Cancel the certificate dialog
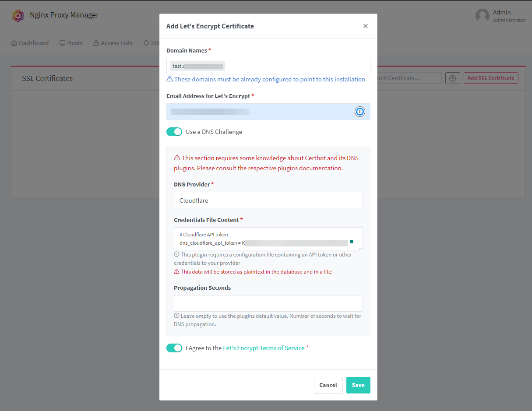This screenshot has height=411, width=532. [328, 385]
